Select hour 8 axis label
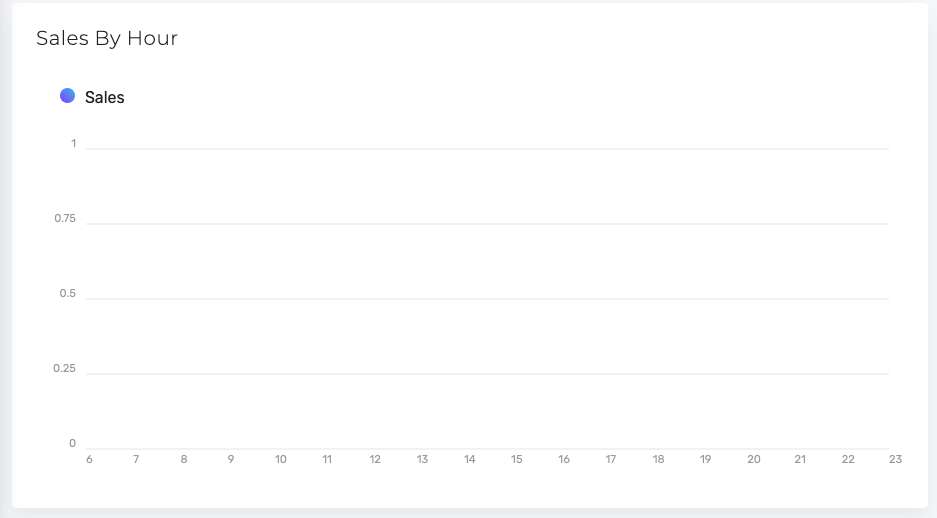937x518 pixels. (x=184, y=459)
